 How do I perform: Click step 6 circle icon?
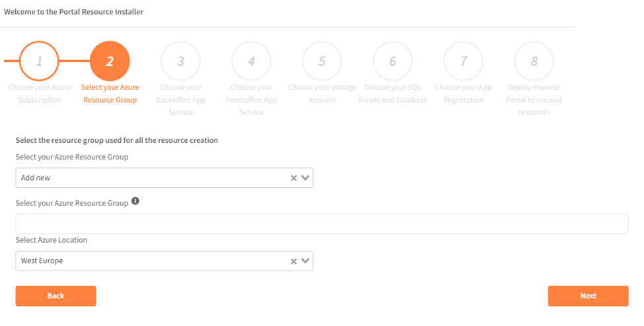[392, 61]
